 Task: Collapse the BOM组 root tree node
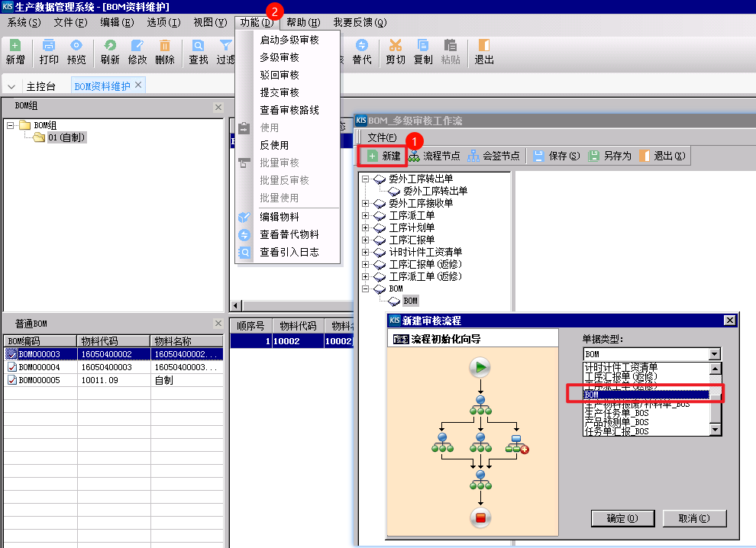pyautogui.click(x=10, y=125)
